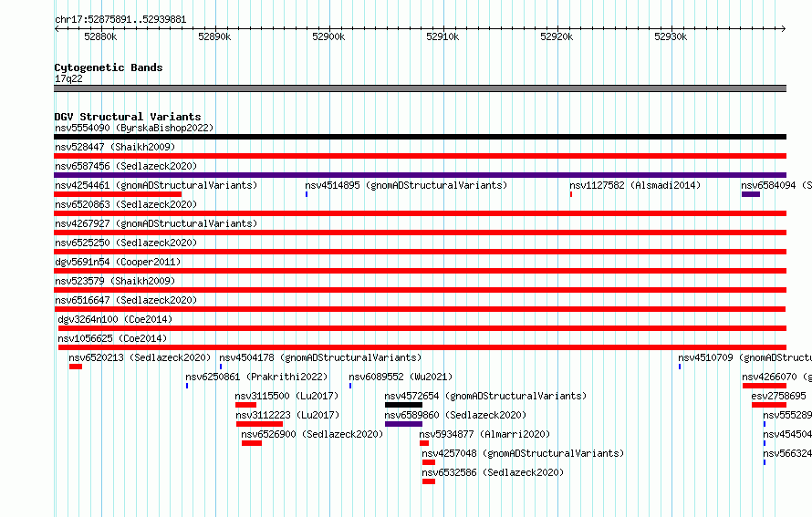
Task: Select the red bar under esv2758695
Action: click(x=769, y=405)
